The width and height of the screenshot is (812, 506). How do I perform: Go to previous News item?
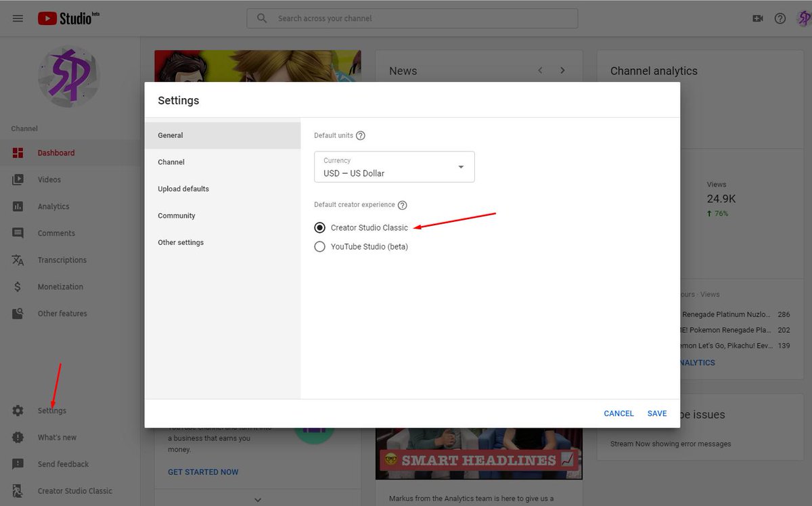(540, 70)
